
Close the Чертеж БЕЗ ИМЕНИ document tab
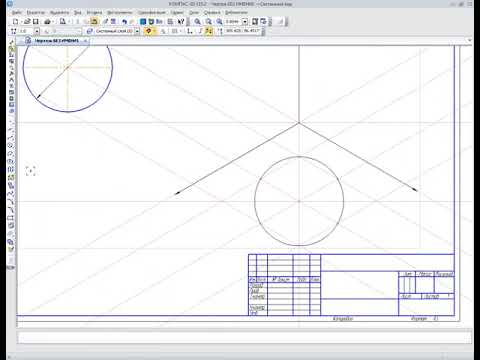[86, 41]
